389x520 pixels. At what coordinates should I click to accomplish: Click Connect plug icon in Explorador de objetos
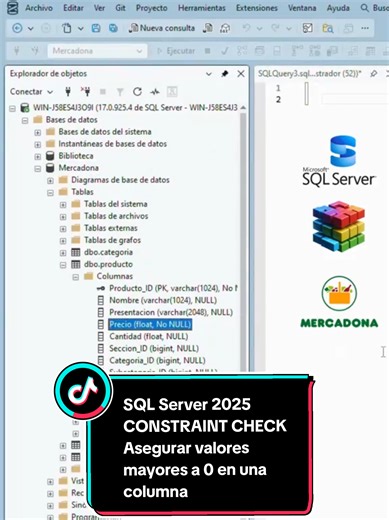(x=68, y=92)
